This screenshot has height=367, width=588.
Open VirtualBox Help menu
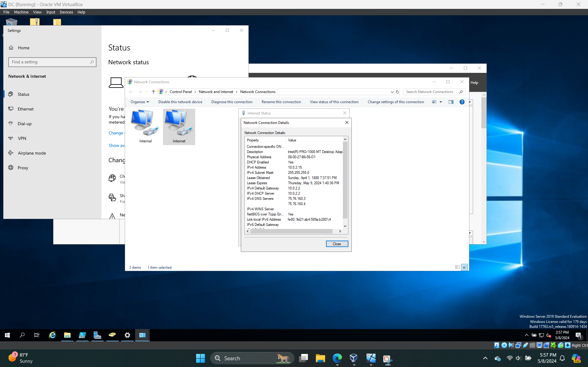click(81, 12)
